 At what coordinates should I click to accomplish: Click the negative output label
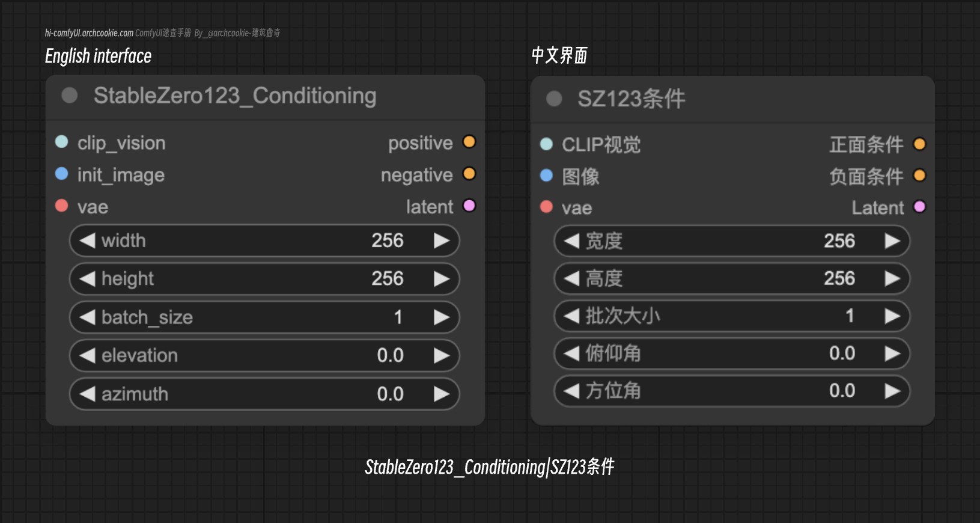pyautogui.click(x=416, y=175)
